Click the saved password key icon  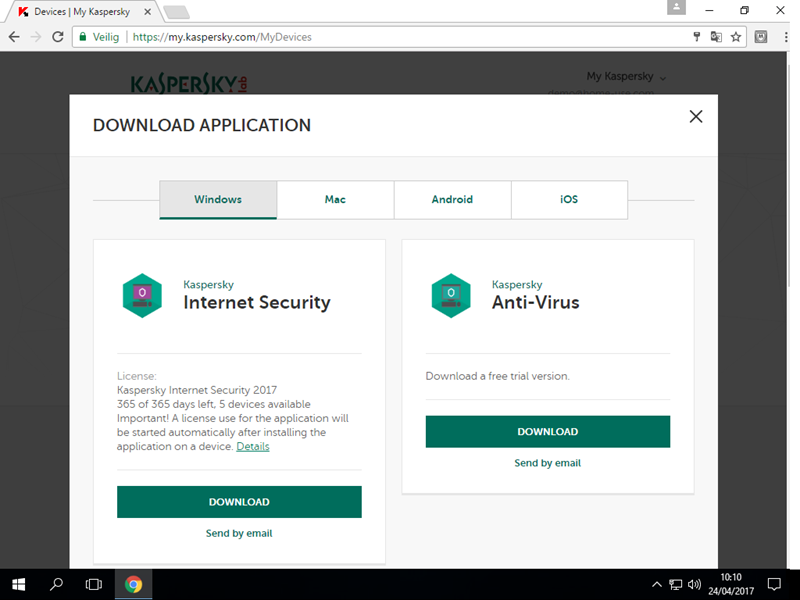pos(697,37)
